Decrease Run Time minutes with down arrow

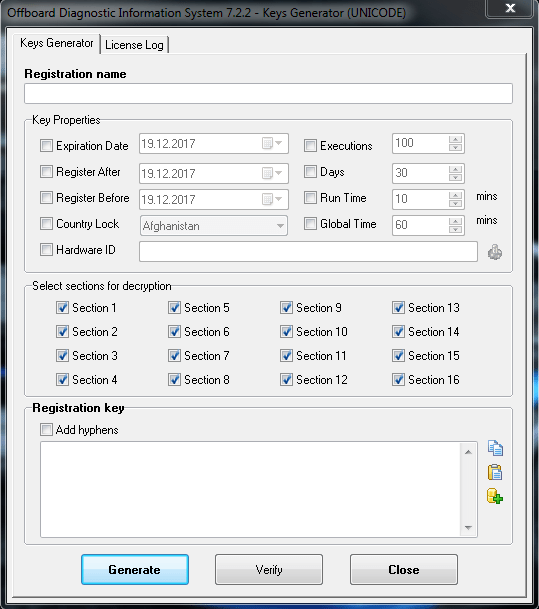point(455,204)
